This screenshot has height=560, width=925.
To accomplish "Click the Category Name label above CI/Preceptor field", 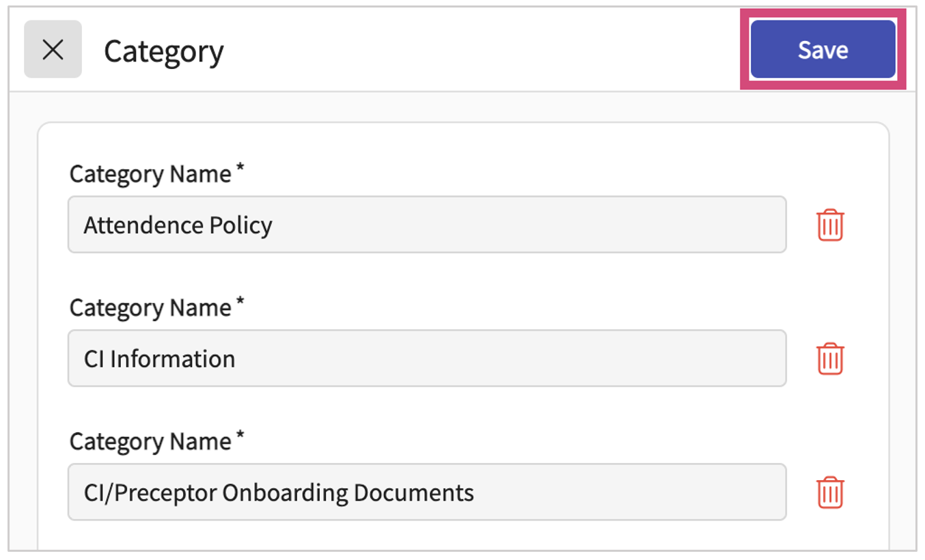I will click(150, 442).
